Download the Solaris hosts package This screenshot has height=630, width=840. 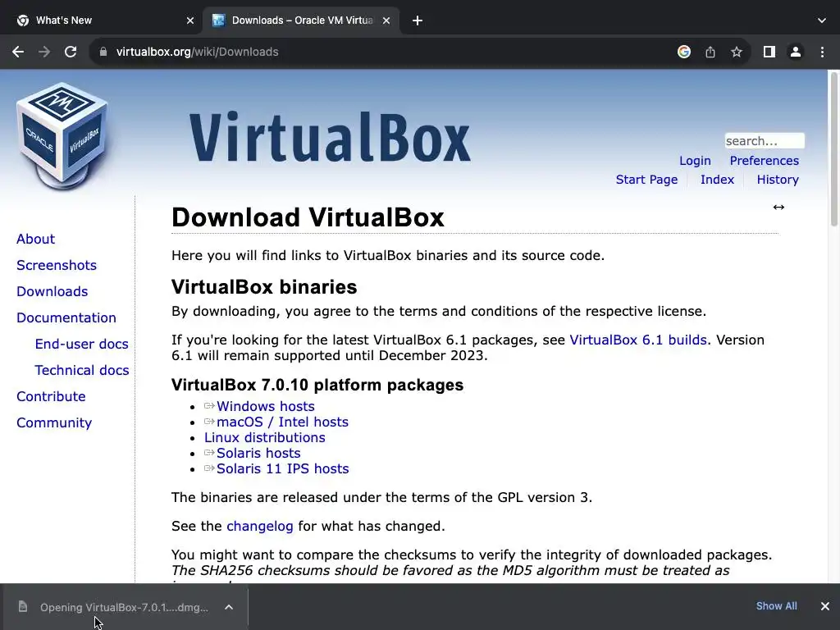tap(258, 453)
